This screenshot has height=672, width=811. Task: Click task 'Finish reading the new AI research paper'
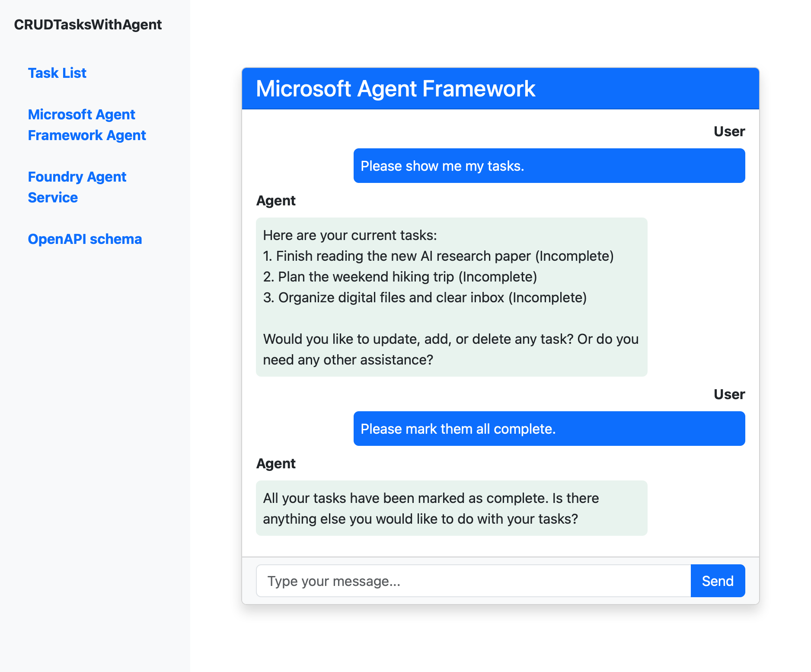click(x=438, y=256)
